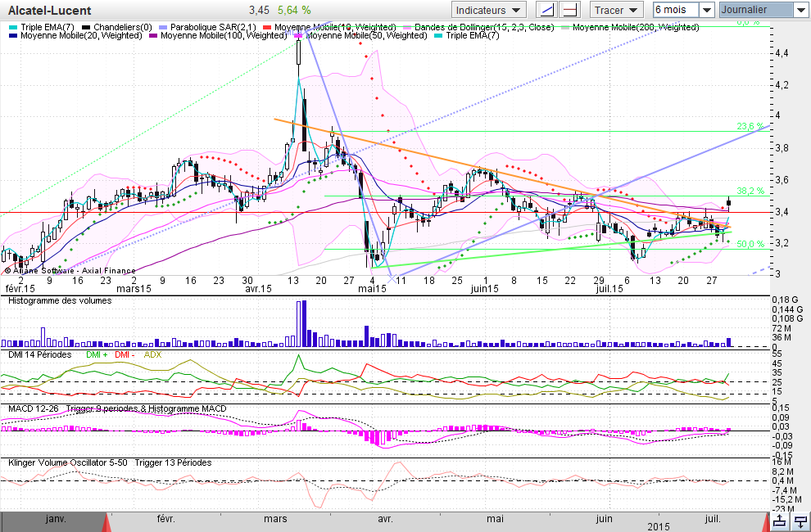
Task: Click mars on the bottom timeline
Action: [x=275, y=519]
